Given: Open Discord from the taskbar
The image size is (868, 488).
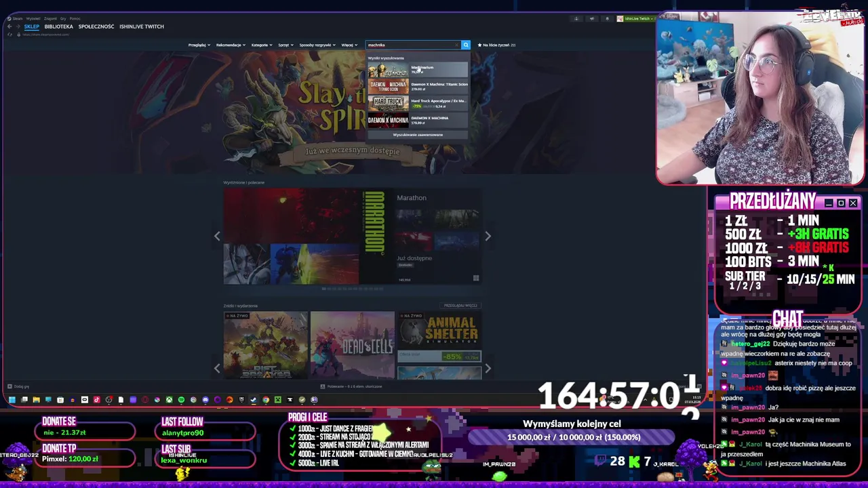Looking at the screenshot, I should click(x=205, y=400).
